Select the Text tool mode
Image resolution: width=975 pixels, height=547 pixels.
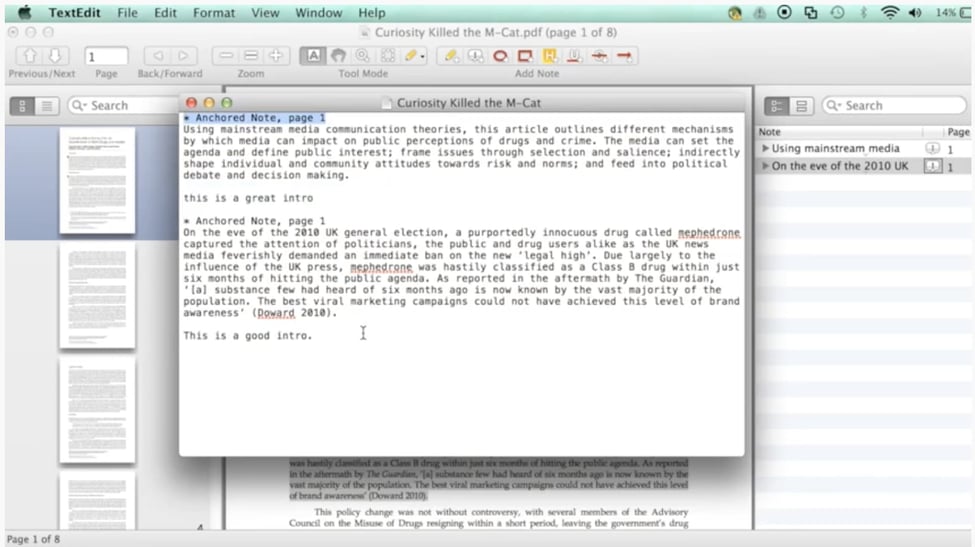313,56
